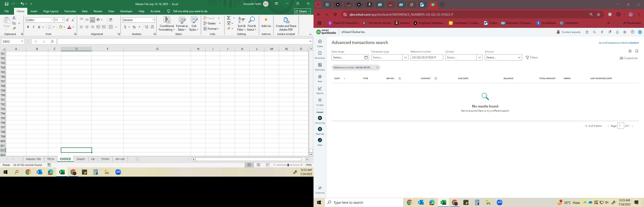The height and width of the screenshot is (207, 644).
Task: Click the QuickBooks settings gear icon
Action: coord(625,32)
